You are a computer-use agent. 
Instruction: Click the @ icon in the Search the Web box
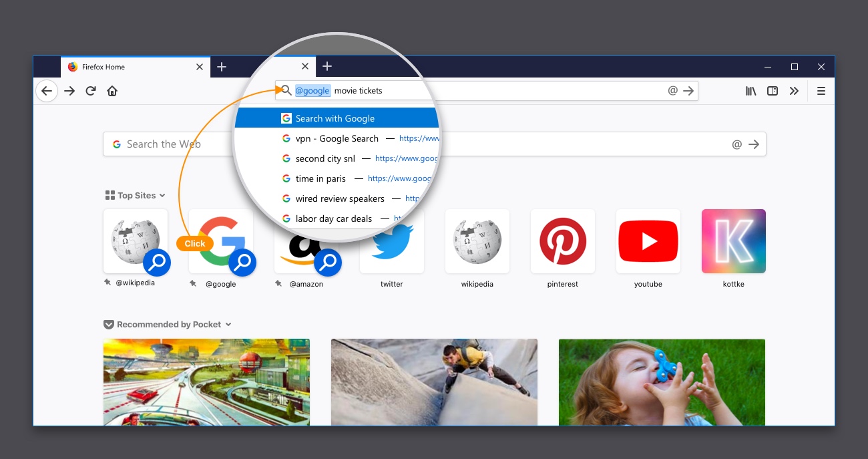click(x=736, y=144)
